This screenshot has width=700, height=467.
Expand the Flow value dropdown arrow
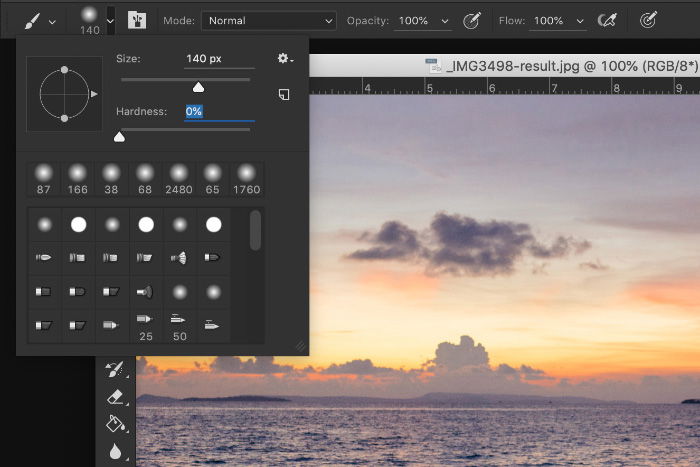(x=580, y=21)
